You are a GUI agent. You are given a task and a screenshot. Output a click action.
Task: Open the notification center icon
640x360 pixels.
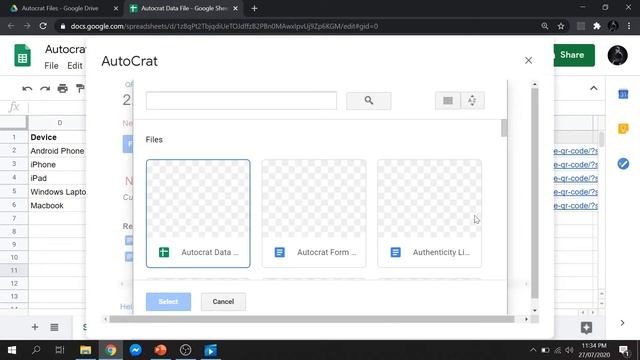pyautogui.click(x=624, y=350)
